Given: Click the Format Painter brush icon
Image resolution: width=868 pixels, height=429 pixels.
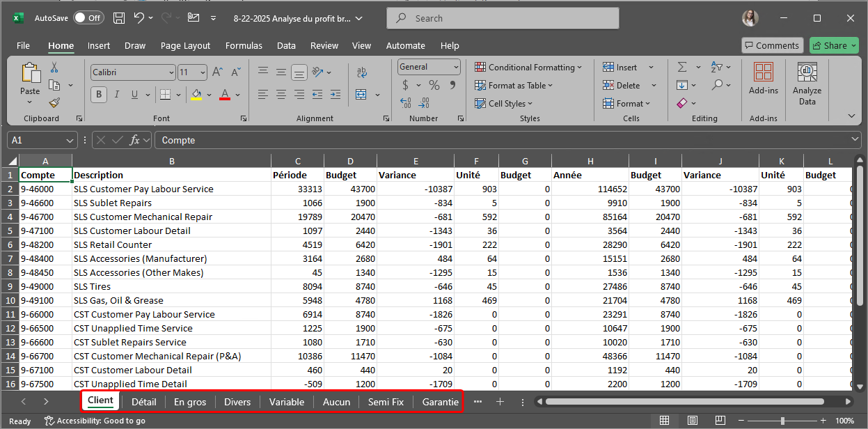Looking at the screenshot, I should (54, 102).
